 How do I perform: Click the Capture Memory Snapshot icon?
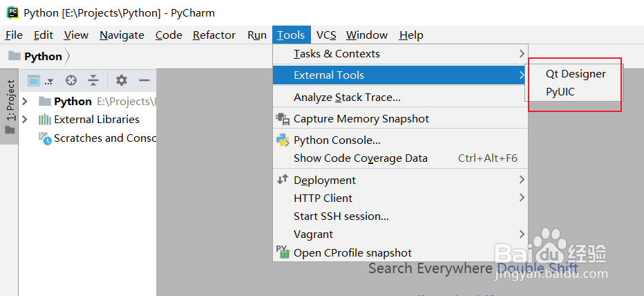283,119
